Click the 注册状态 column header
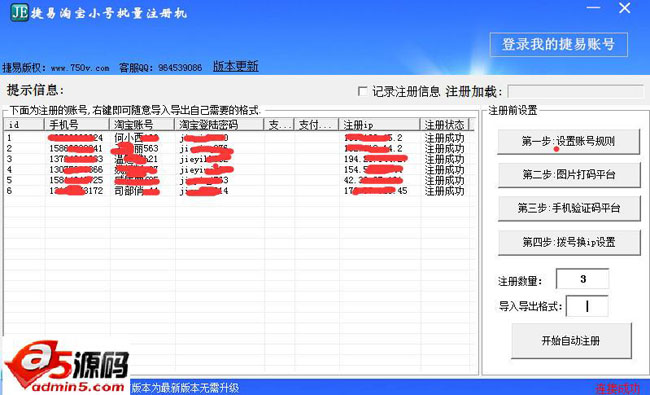This screenshot has width=650, height=395. pyautogui.click(x=444, y=125)
